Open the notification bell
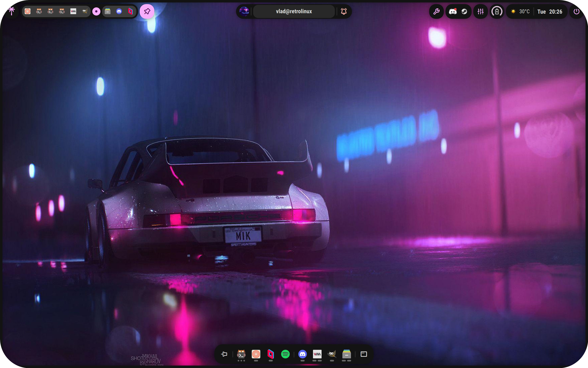 pos(344,11)
